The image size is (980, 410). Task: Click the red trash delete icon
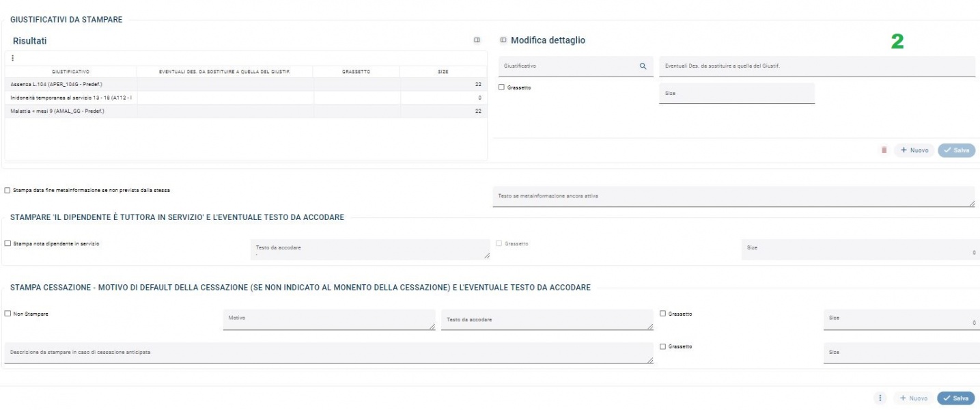pyautogui.click(x=884, y=150)
